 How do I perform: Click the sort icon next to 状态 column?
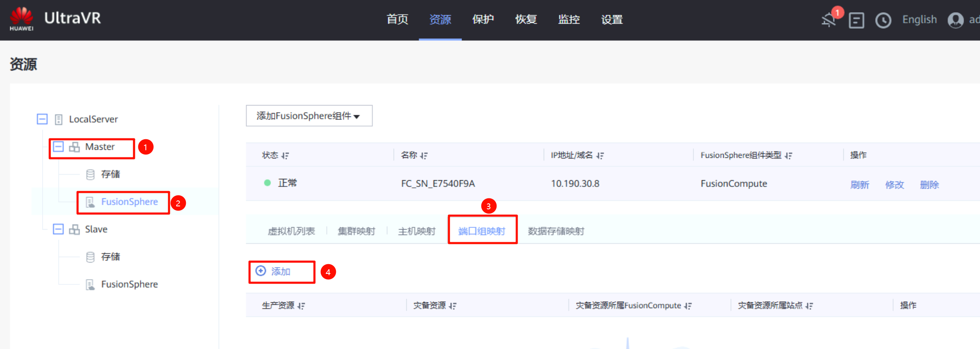click(x=285, y=156)
